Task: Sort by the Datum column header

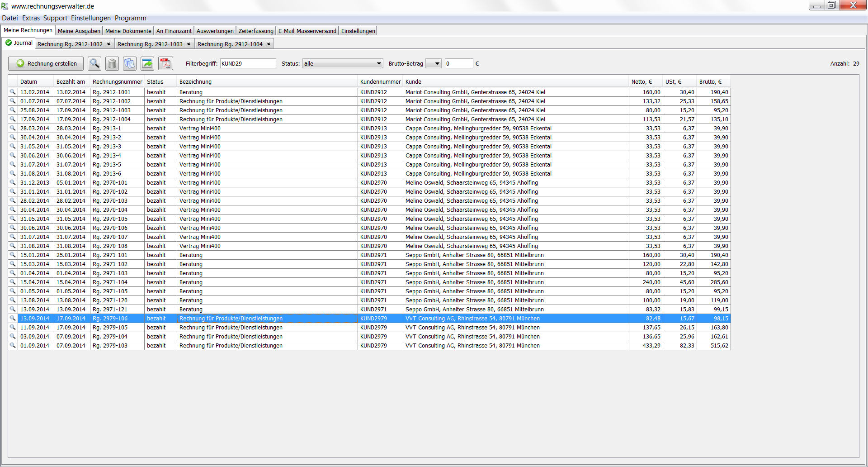Action: [28, 82]
